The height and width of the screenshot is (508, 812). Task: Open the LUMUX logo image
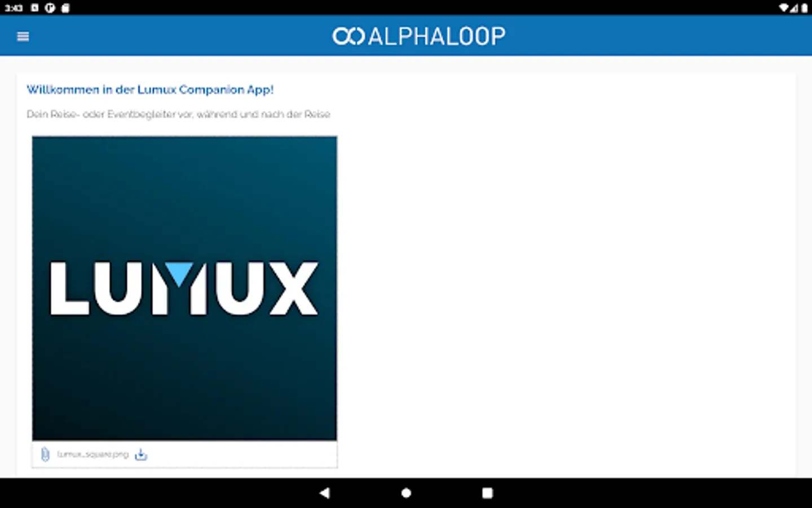184,288
